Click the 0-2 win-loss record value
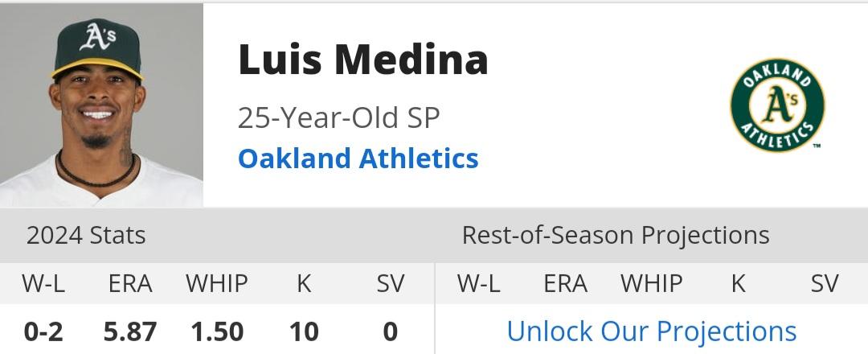Screen dimensions: 868x354 pos(43,331)
